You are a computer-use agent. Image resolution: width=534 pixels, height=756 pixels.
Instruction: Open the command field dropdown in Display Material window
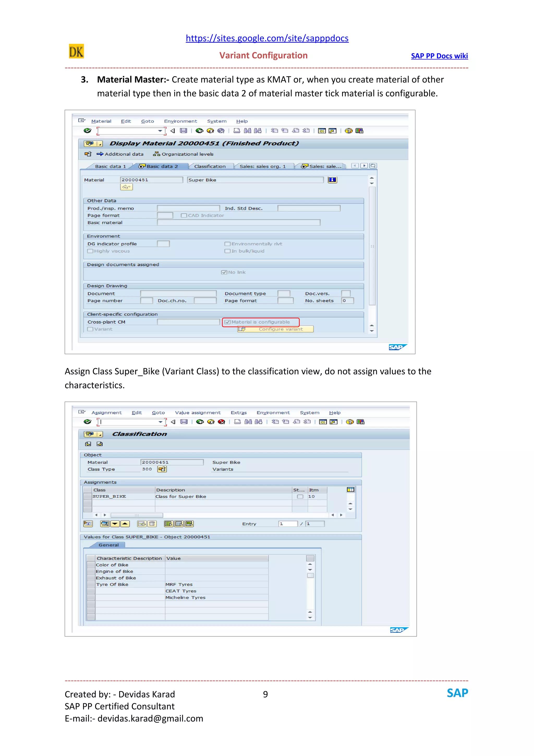pyautogui.click(x=160, y=131)
